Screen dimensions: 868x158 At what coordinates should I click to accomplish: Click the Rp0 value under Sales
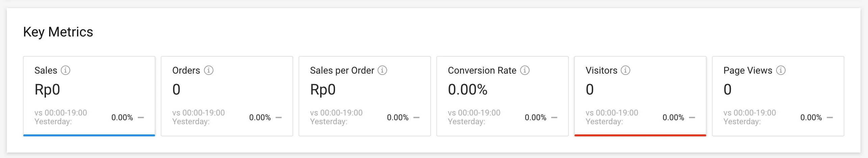click(47, 89)
